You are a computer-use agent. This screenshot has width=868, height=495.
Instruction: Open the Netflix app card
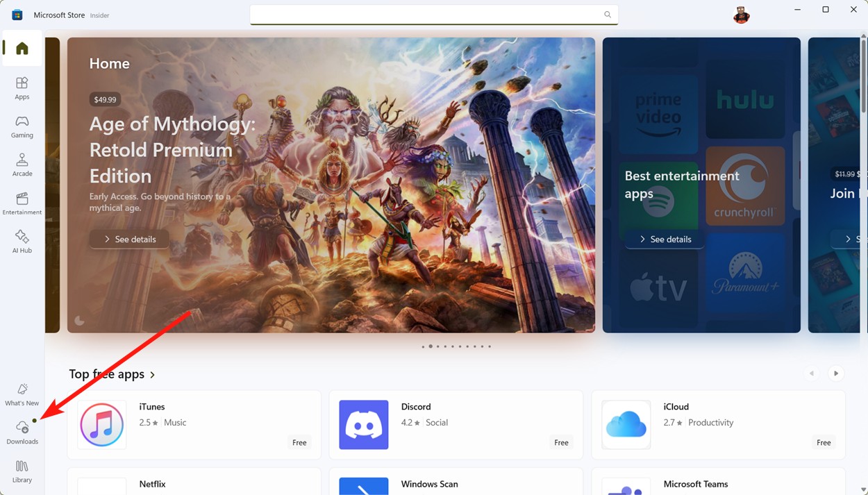pos(194,481)
